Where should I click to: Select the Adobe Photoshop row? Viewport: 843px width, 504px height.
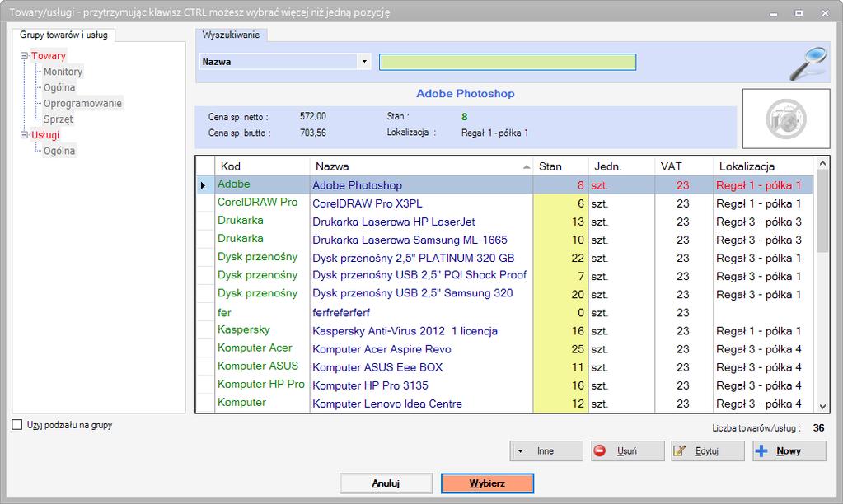[504, 185]
